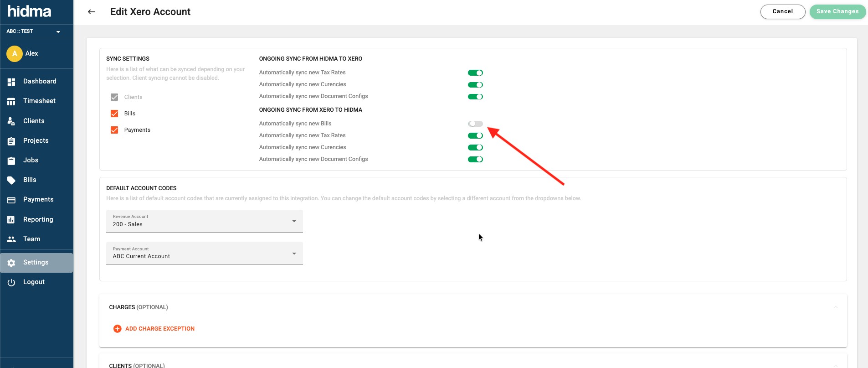Toggle Hidma to Xero Tax Rates sync
Screen dimensions: 868x368
click(x=475, y=73)
